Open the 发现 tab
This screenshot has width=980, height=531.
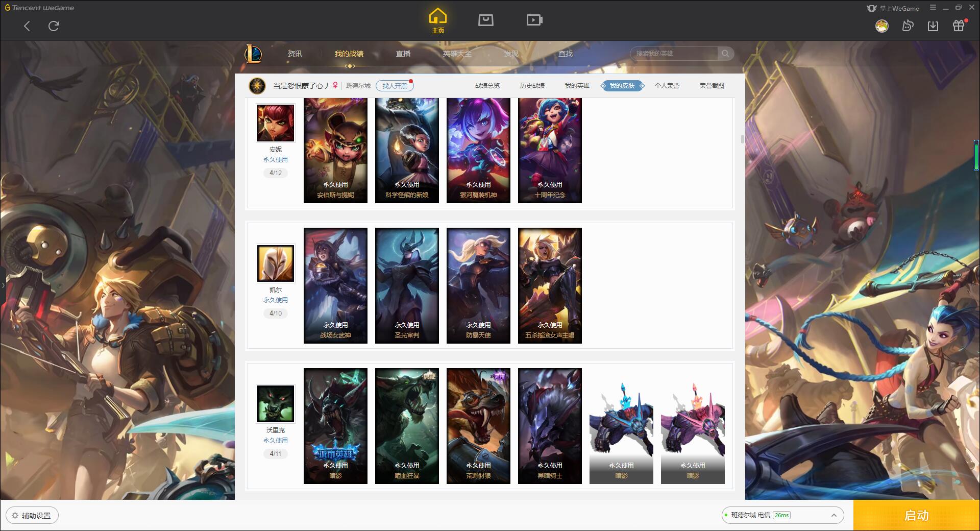511,54
